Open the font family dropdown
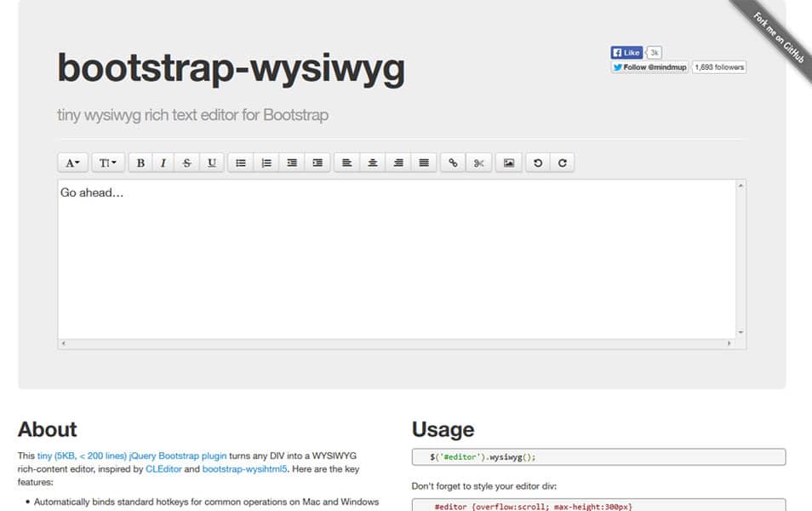The width and height of the screenshot is (812, 511). tap(72, 162)
